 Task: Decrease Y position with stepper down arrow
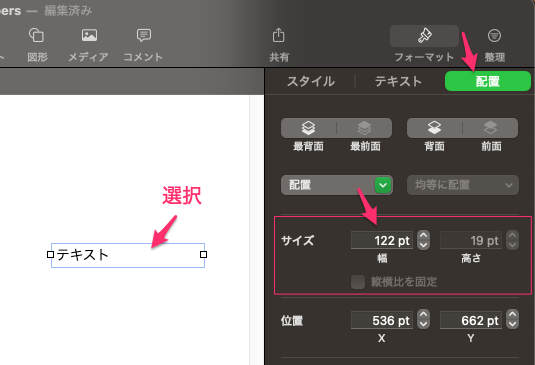[512, 324]
